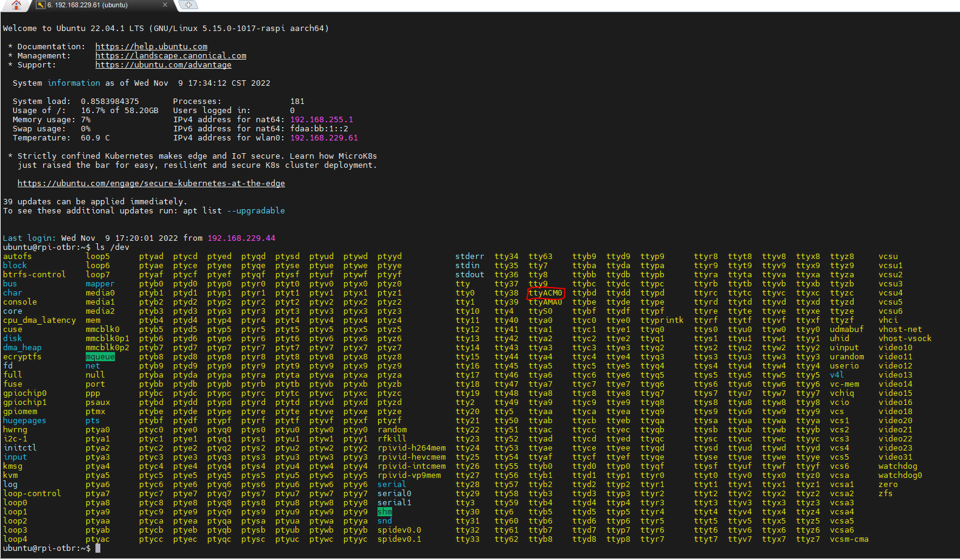Click the zfs entry

[886, 494]
